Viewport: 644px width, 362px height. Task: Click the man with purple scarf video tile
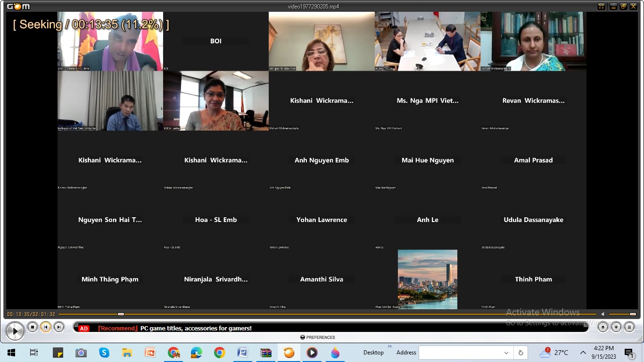110,41
